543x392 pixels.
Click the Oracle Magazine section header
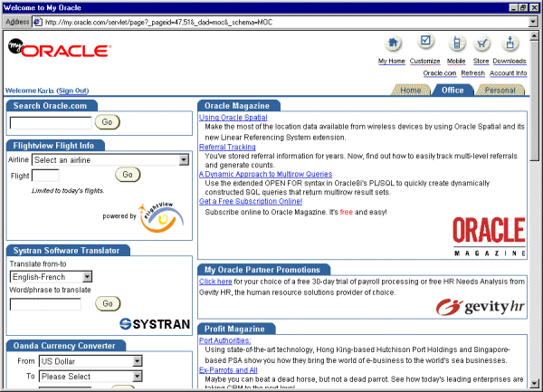point(237,106)
